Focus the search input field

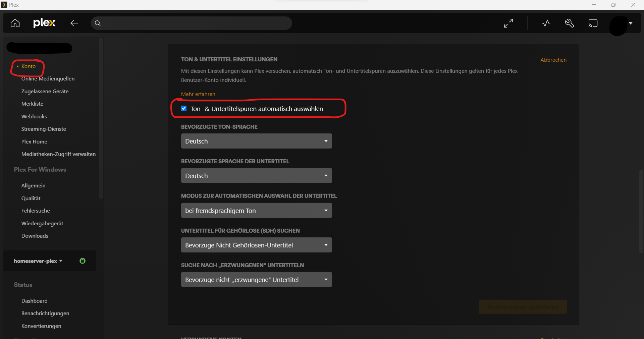click(x=192, y=23)
